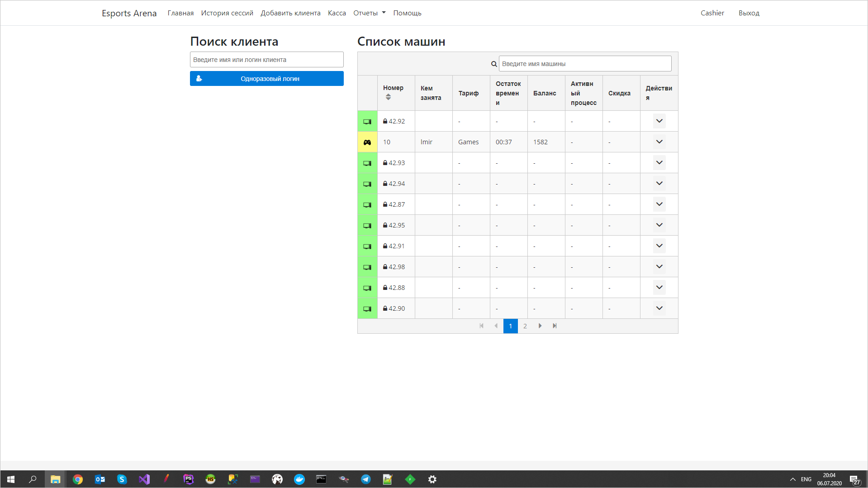Open actions chevron for machine 42.92
The width and height of the screenshot is (868, 488).
(659, 121)
